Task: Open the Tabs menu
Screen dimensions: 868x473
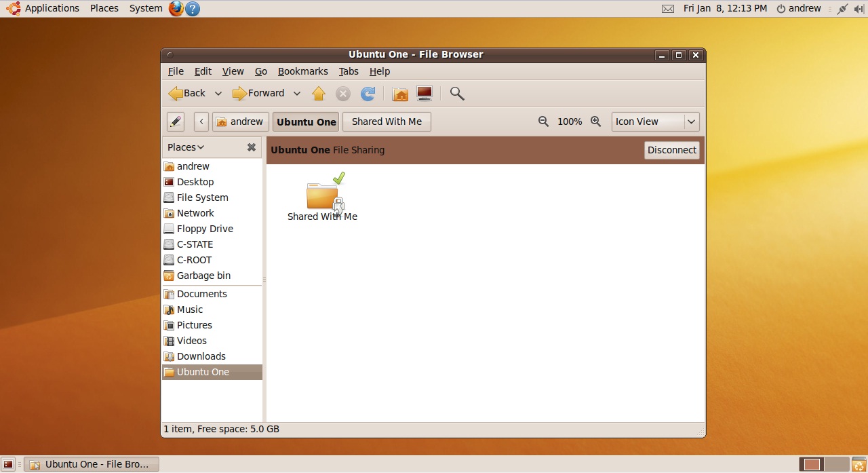Action: [x=349, y=71]
